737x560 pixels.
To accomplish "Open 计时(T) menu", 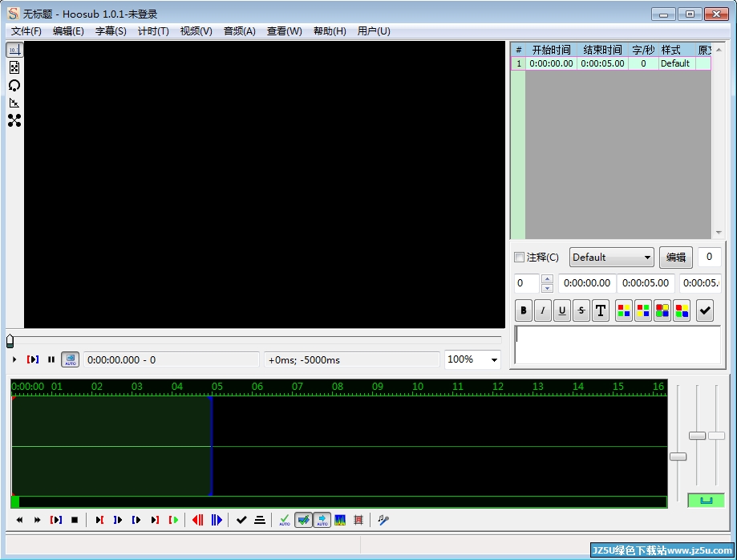I will click(x=153, y=31).
